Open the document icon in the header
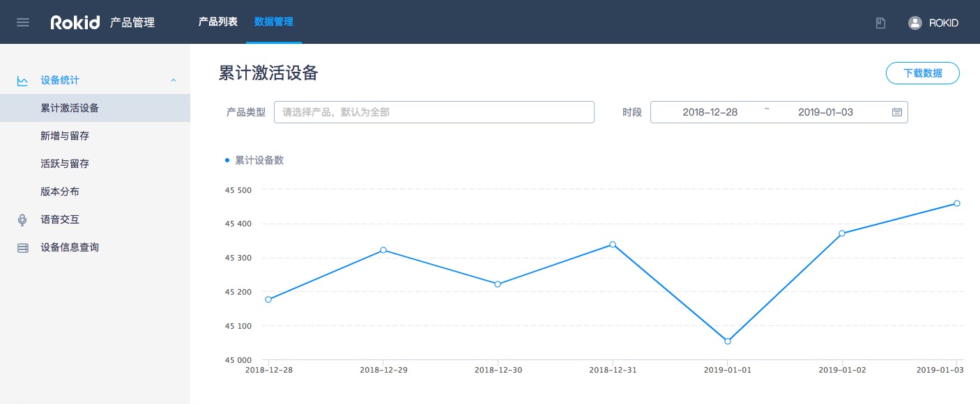Screen dimensions: 980x404 (880, 23)
